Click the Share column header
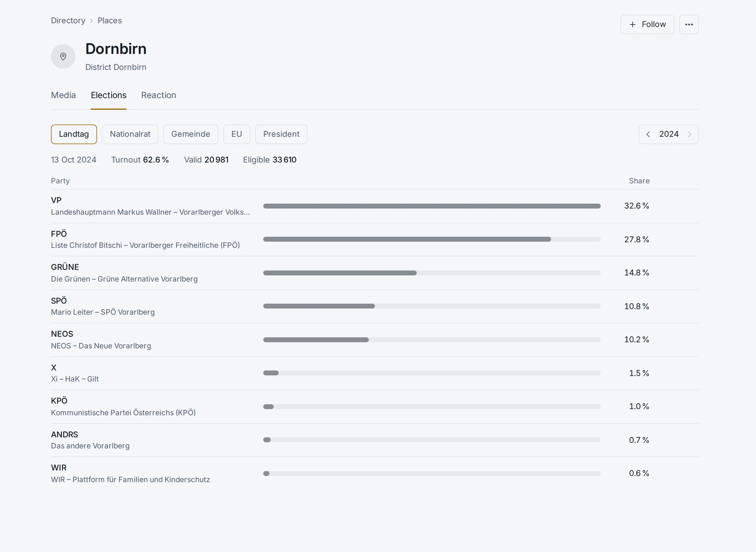Screen dimensions: 756x552 coord(639,181)
